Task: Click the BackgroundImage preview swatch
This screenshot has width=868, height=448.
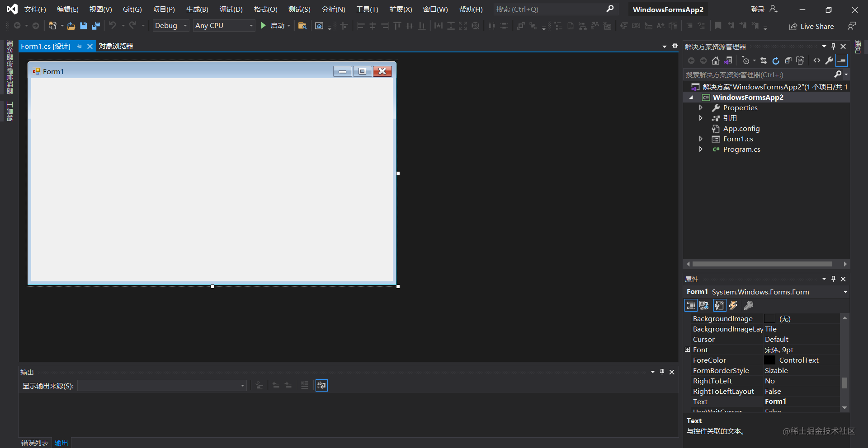Action: [x=769, y=319]
